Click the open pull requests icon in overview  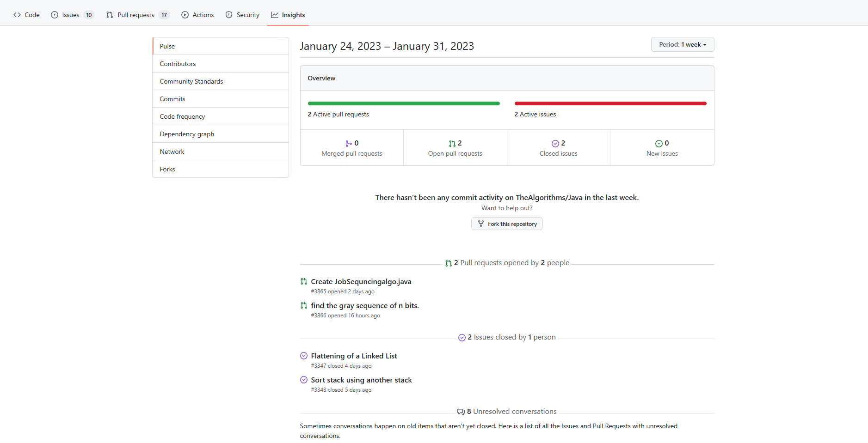point(452,144)
